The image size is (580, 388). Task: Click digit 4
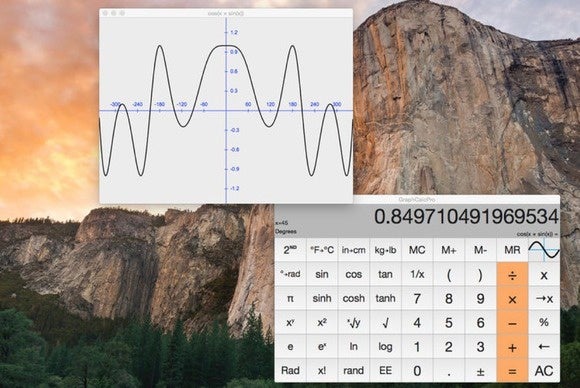[x=417, y=323]
